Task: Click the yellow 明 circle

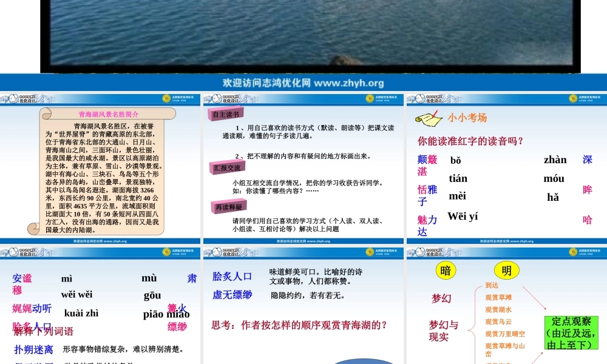Action: (506, 271)
